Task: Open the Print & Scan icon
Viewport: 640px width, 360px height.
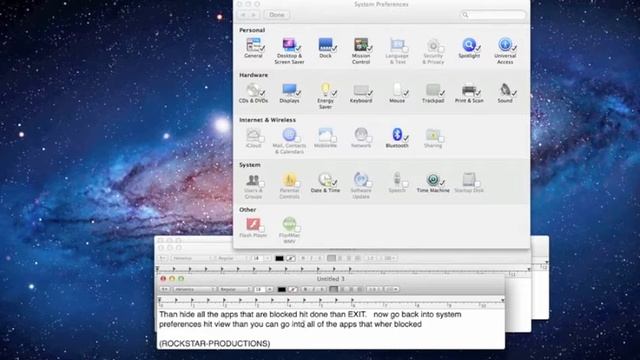Action: point(469,89)
